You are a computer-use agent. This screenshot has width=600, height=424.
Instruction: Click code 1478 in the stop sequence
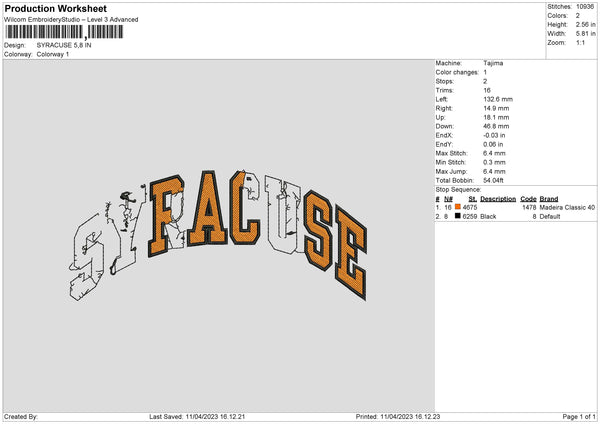(529, 207)
